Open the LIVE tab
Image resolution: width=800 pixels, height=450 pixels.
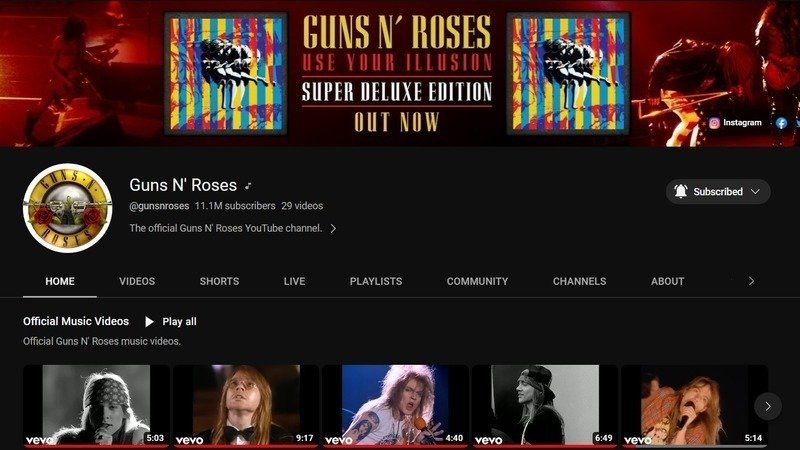click(294, 281)
